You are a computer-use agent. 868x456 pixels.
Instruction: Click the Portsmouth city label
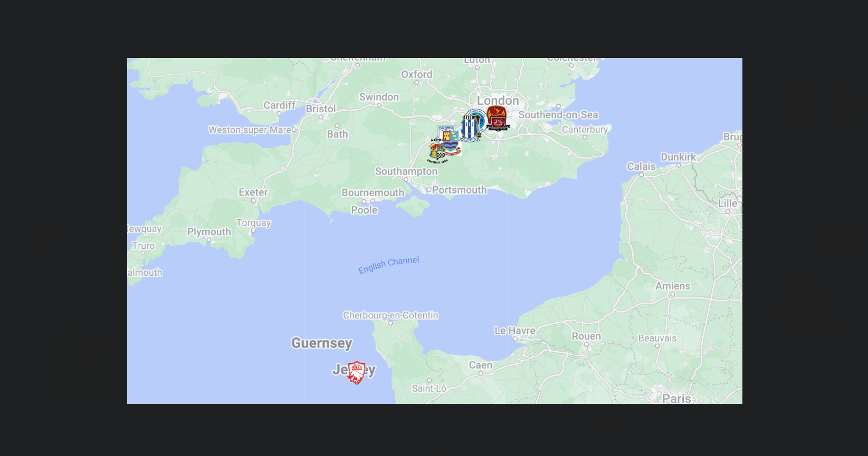point(460,190)
